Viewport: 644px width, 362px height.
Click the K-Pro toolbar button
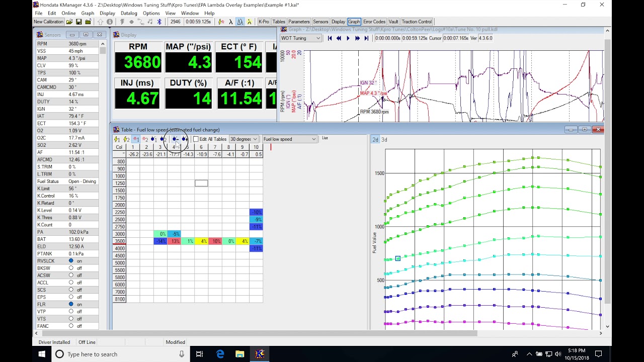tap(264, 22)
